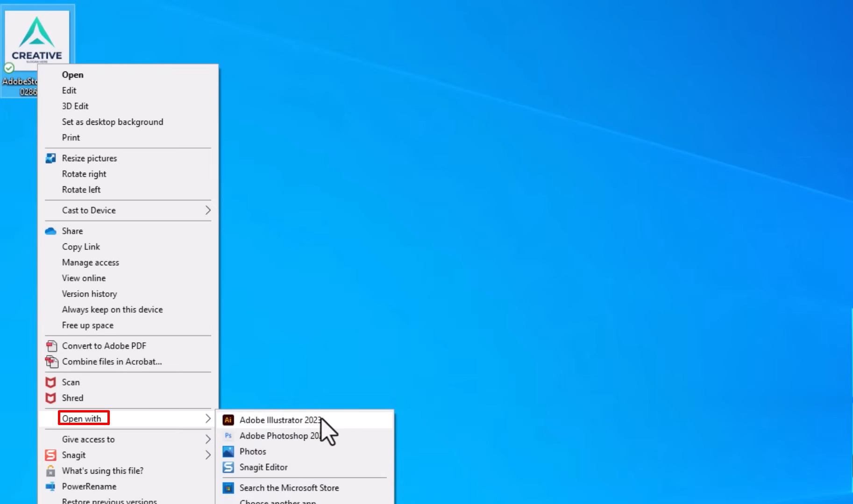
Task: Click the PowerRename icon
Action: pyautogui.click(x=50, y=487)
